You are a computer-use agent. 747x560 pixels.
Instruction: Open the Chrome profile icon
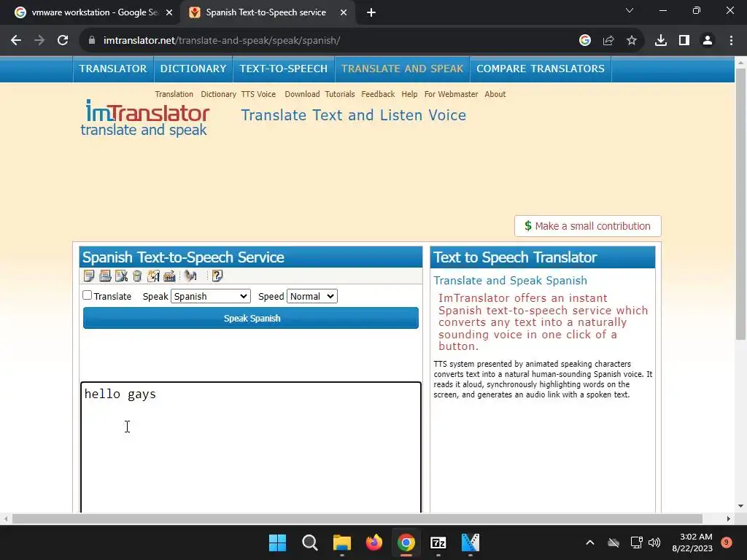[x=708, y=41]
